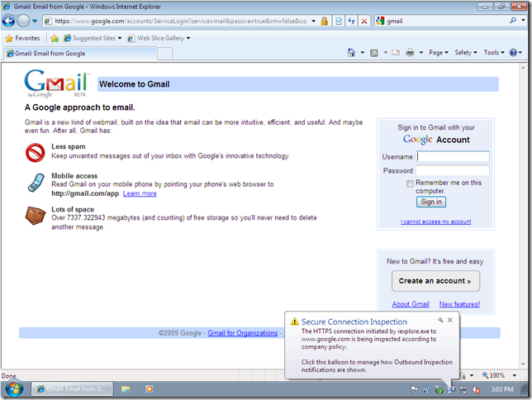This screenshot has height=400, width=532.
Task: Click the blank New Tab button
Action: (165, 54)
